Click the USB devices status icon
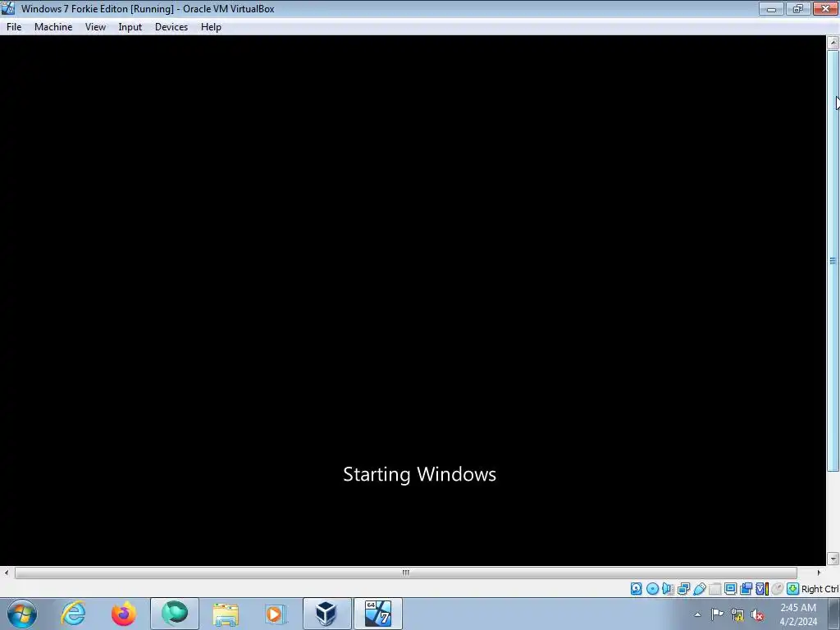The width and height of the screenshot is (840, 630). [699, 589]
